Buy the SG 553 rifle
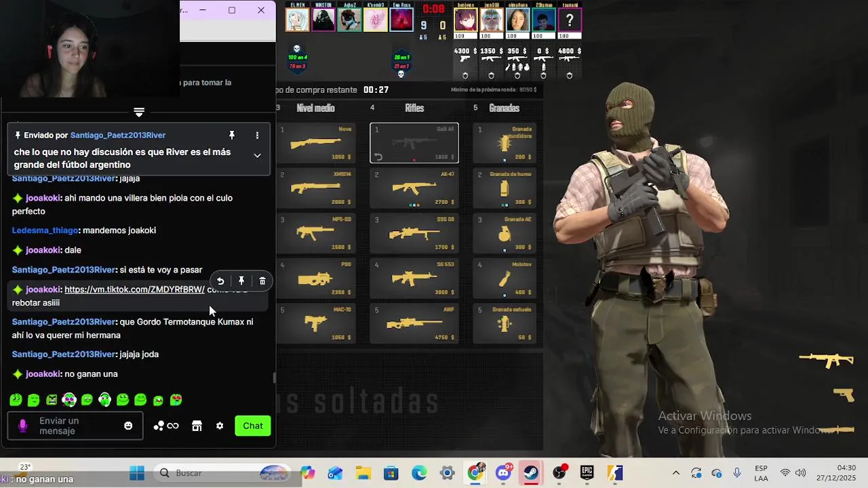This screenshot has width=868, height=488. pyautogui.click(x=414, y=279)
